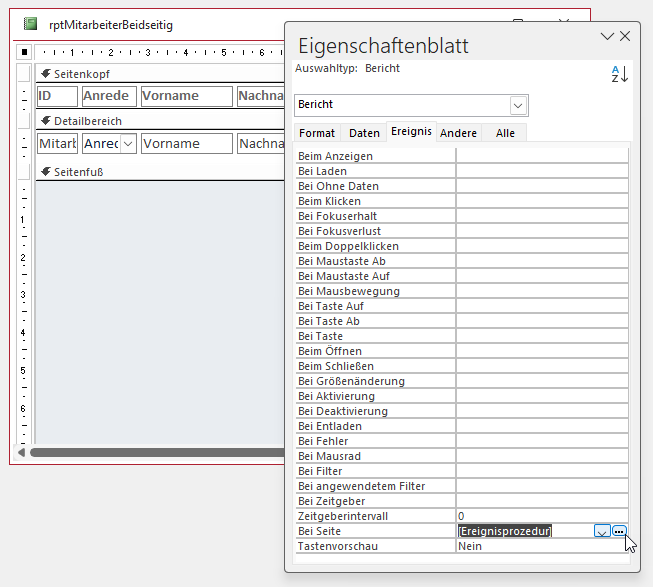Click the Bei Entladen property field
Viewport: 653px width, 587px height.
(542, 426)
